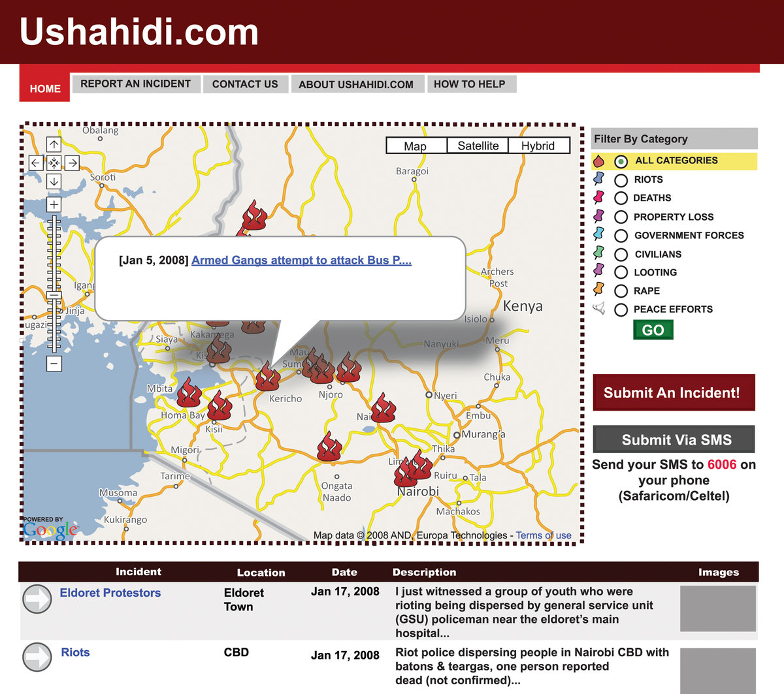The height and width of the screenshot is (694, 784).
Task: Click the Eldoret Town location cell
Action: point(244,599)
